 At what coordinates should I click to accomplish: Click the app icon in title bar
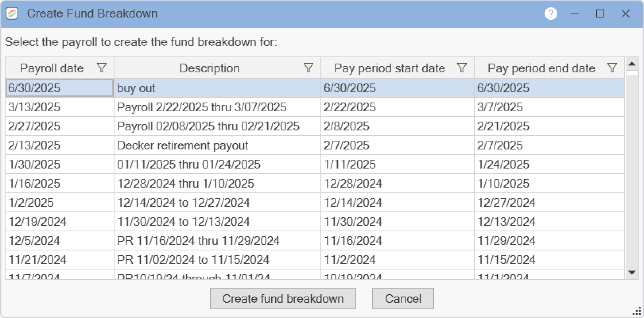point(12,14)
